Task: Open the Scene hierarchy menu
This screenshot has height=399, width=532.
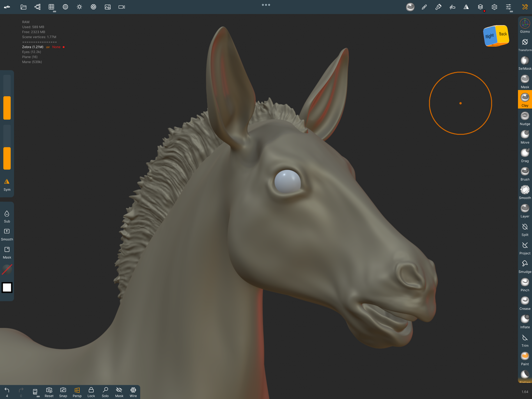Action: click(37, 7)
